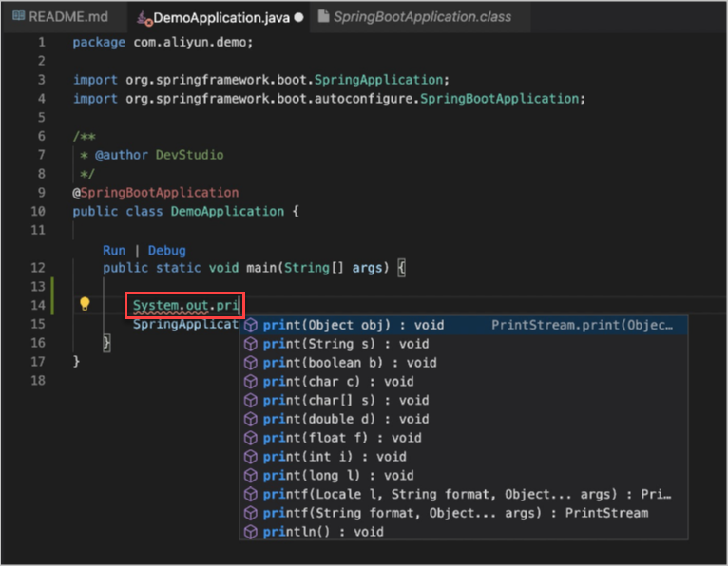Choose print(int i) : void suggestion
This screenshot has height=566, width=728.
click(463, 457)
